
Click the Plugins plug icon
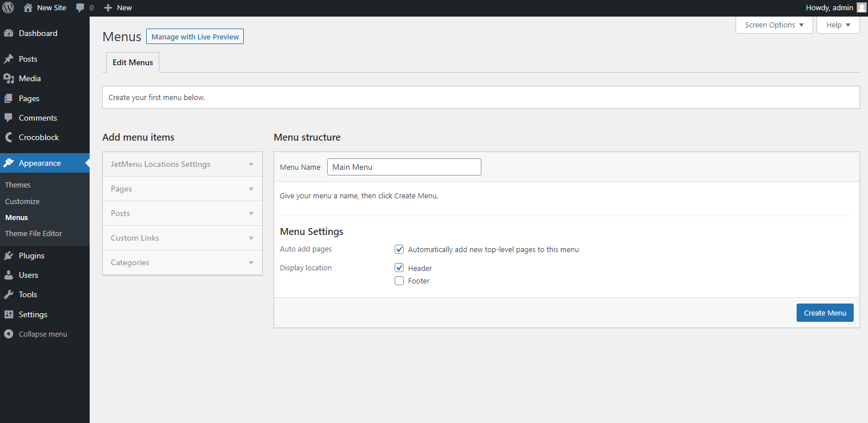9,256
